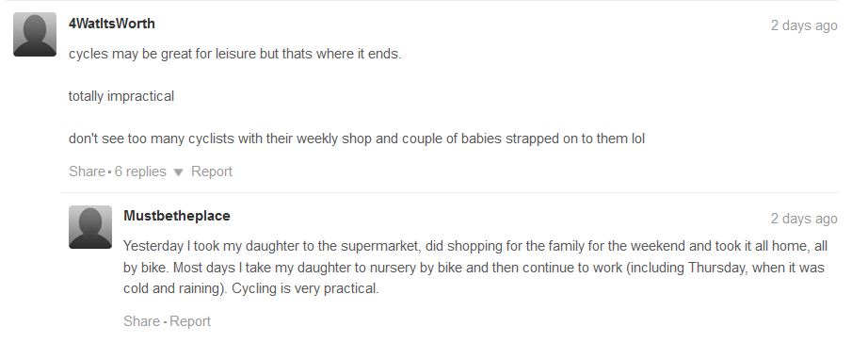Click the timestamp on Mustbetheplace's reply
This screenshot has width=868, height=343.
click(804, 219)
